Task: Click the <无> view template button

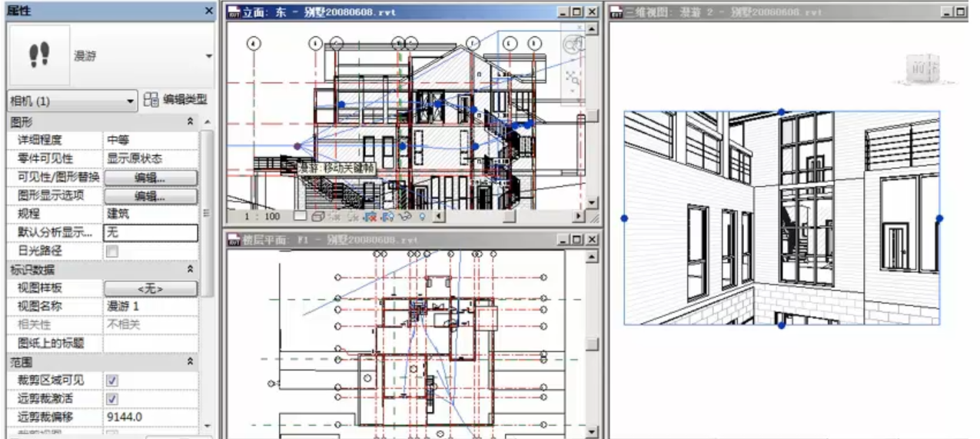Action: [150, 289]
